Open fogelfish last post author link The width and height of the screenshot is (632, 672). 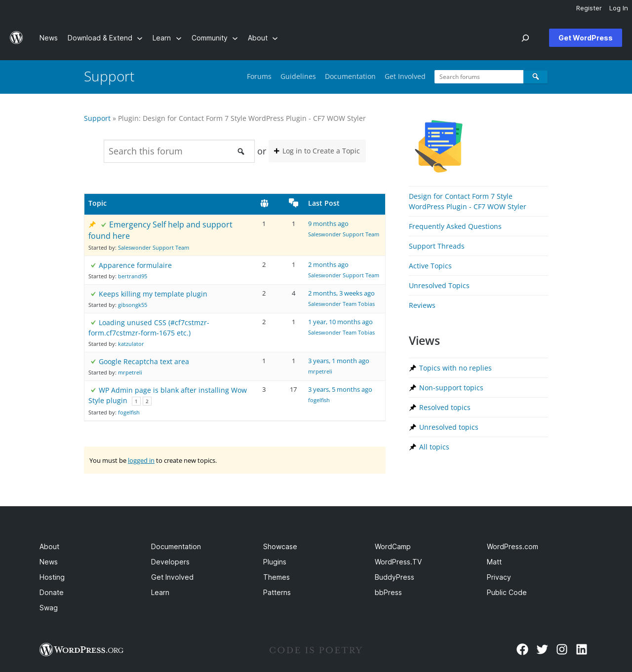(x=319, y=400)
